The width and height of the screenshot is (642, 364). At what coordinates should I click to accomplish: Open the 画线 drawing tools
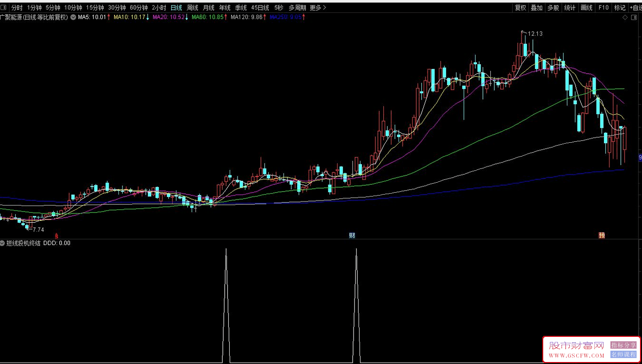click(586, 8)
